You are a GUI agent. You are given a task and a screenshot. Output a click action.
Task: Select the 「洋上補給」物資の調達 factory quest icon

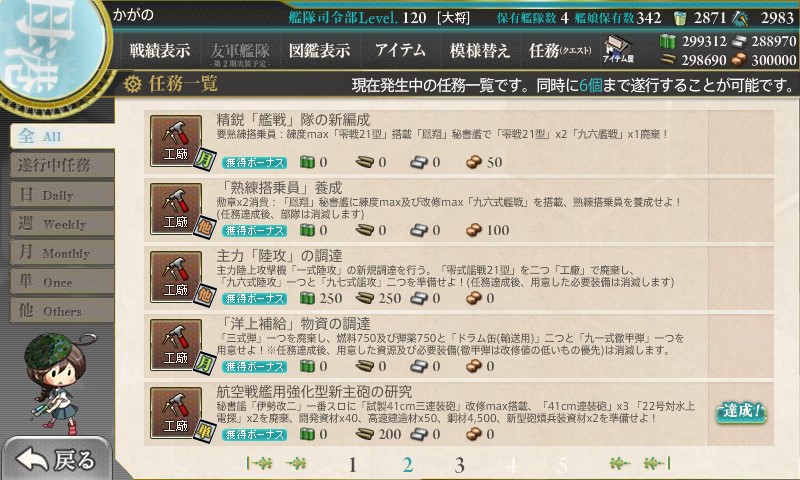pos(176,345)
